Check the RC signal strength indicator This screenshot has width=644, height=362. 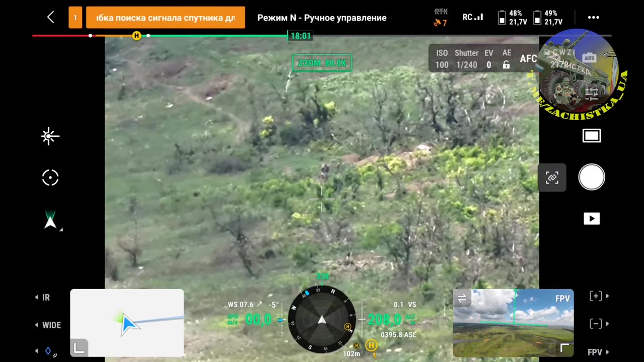(473, 17)
